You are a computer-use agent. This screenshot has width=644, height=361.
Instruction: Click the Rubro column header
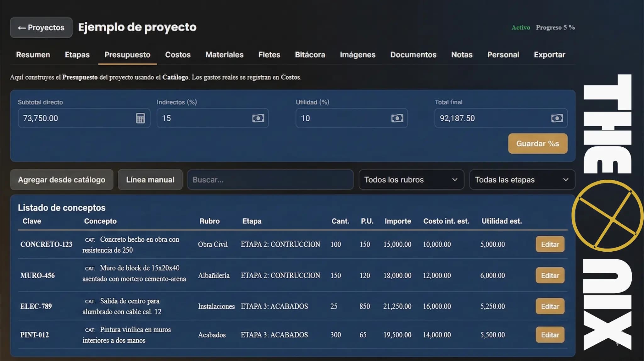pyautogui.click(x=209, y=221)
